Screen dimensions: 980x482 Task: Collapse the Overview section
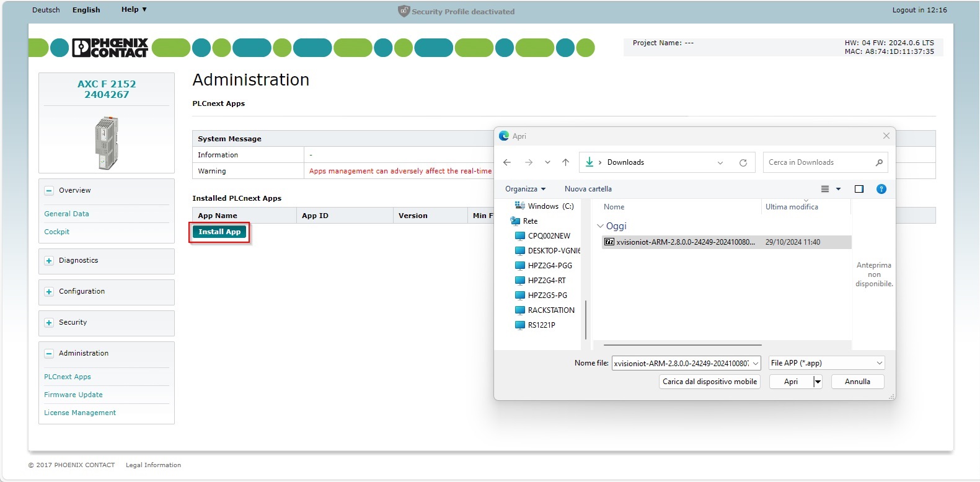click(x=49, y=191)
